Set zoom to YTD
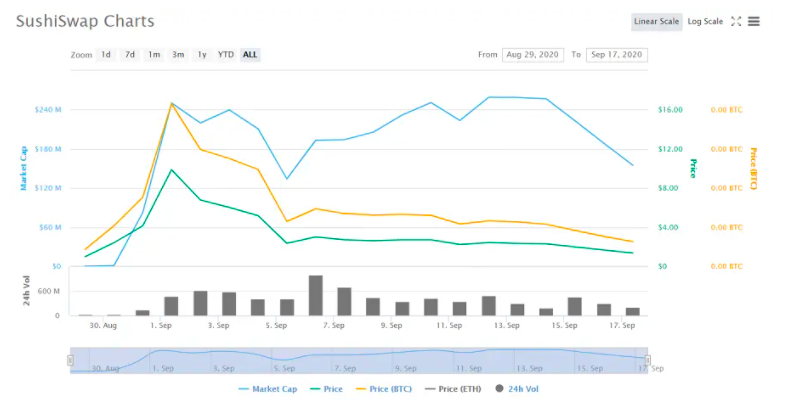The image size is (798, 400). pyautogui.click(x=225, y=54)
